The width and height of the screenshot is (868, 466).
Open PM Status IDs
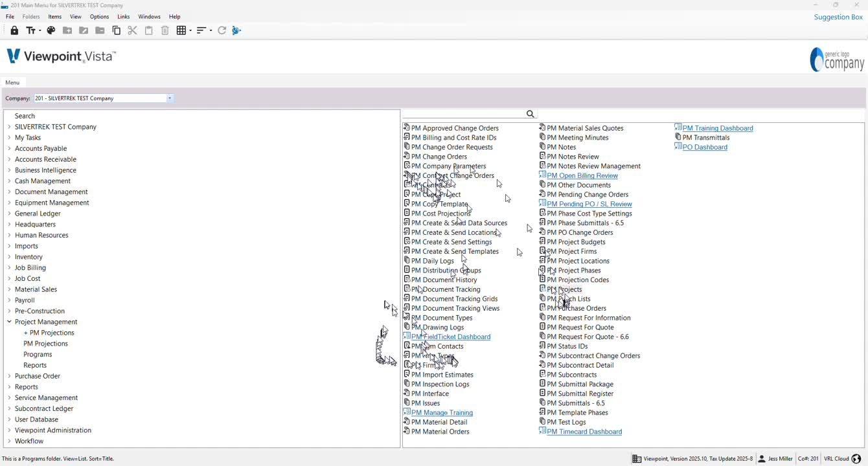567,346
